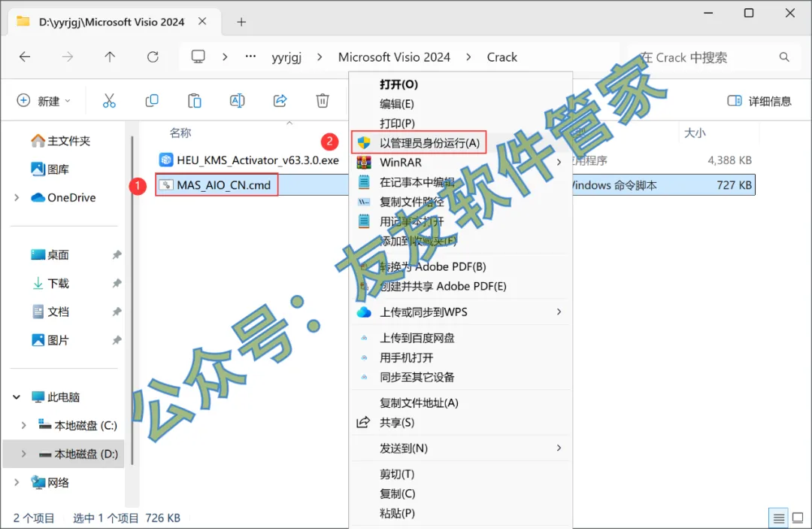This screenshot has width=812, height=529.
Task: Choose 以管理员身份运行(A) menu entry
Action: click(x=461, y=142)
